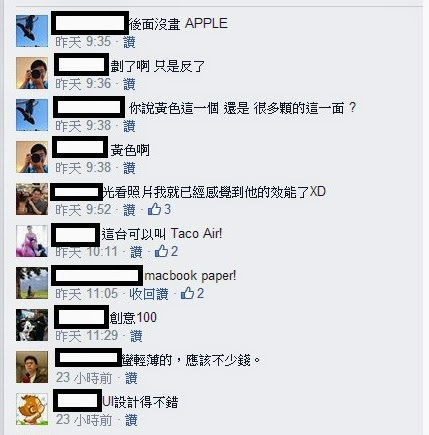Screen dimensions: 429x435
Task: Open the cartoon bear avatar on UI comment
Action: pyautogui.click(x=32, y=409)
